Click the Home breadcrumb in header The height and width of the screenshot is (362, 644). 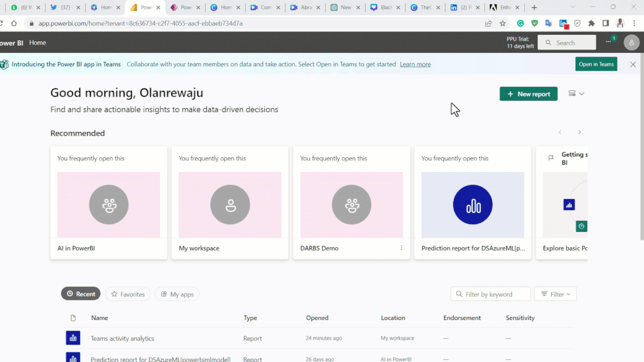[37, 43]
